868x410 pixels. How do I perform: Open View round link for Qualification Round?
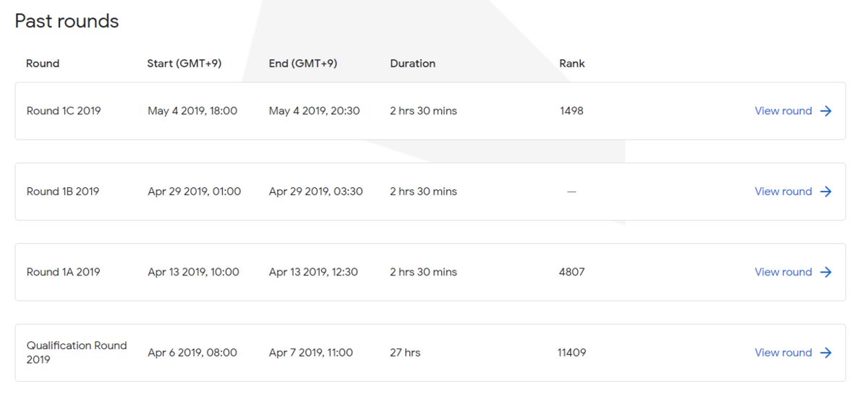[783, 353]
